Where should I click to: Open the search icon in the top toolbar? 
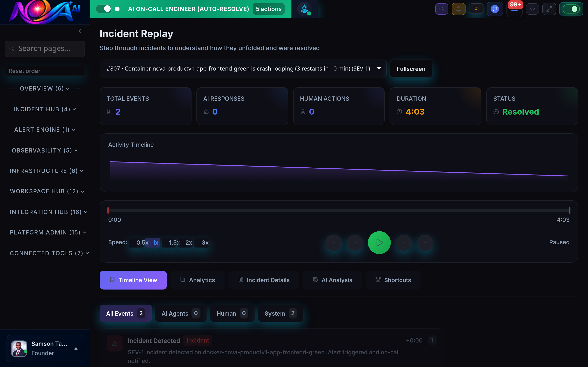point(442,9)
